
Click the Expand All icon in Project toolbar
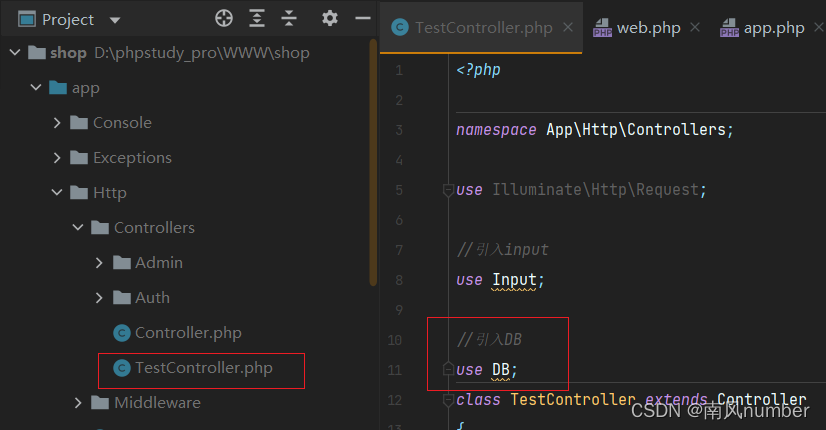[257, 18]
